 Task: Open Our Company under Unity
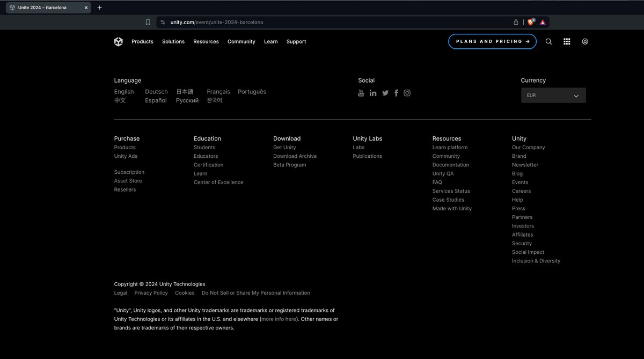pos(529,148)
